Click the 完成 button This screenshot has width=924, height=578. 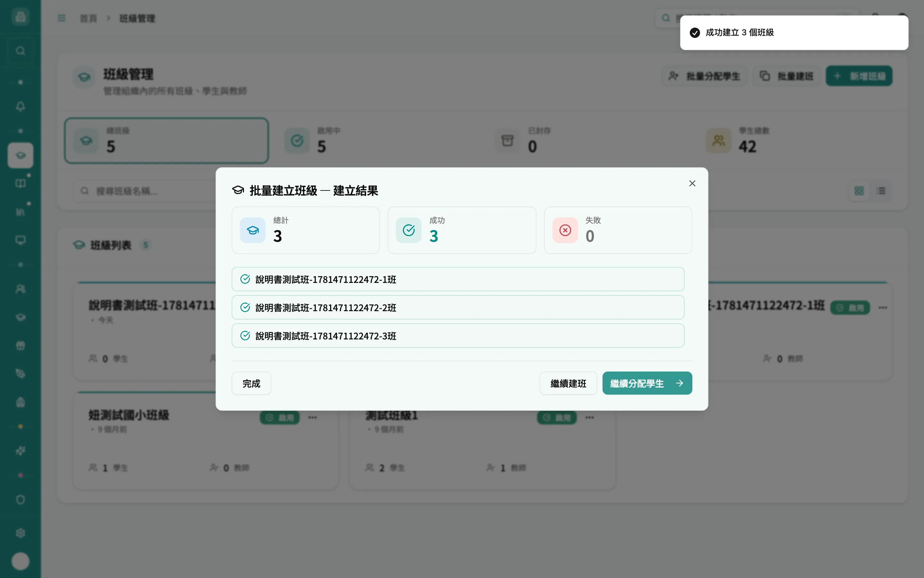click(x=251, y=383)
